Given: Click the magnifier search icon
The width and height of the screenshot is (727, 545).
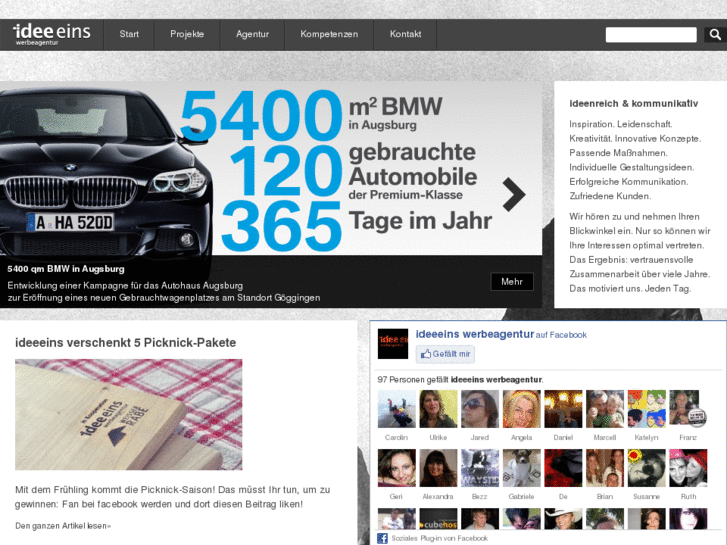Looking at the screenshot, I should [x=715, y=35].
